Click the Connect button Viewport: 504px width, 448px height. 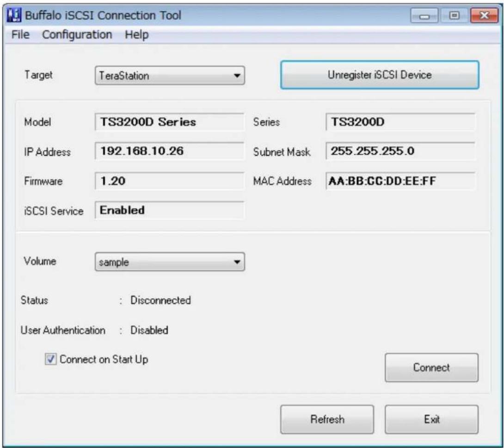431,367
